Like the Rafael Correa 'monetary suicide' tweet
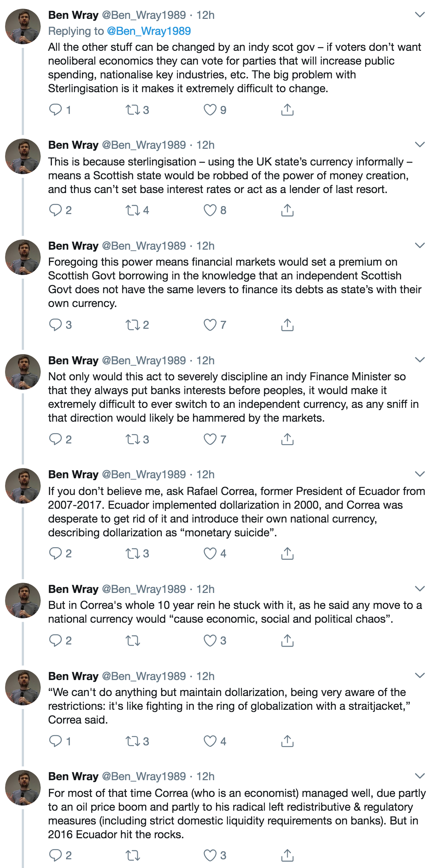The image size is (429, 868). click(x=210, y=553)
